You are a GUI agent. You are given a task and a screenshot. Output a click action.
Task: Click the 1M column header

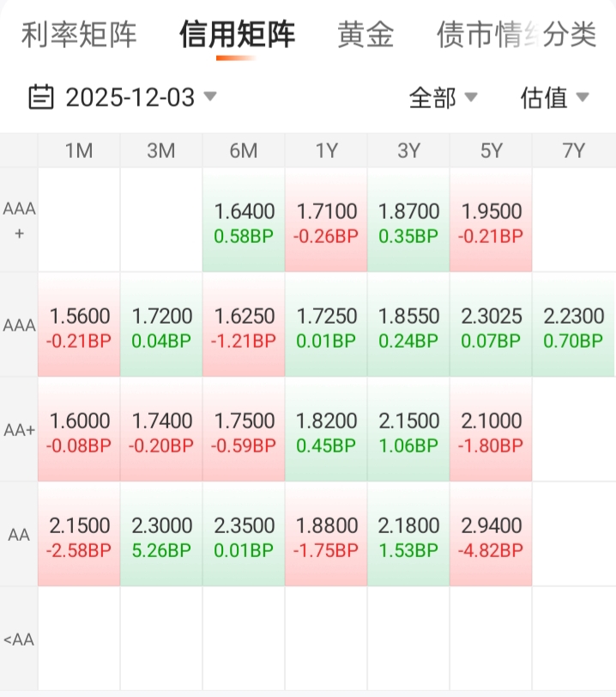79,151
